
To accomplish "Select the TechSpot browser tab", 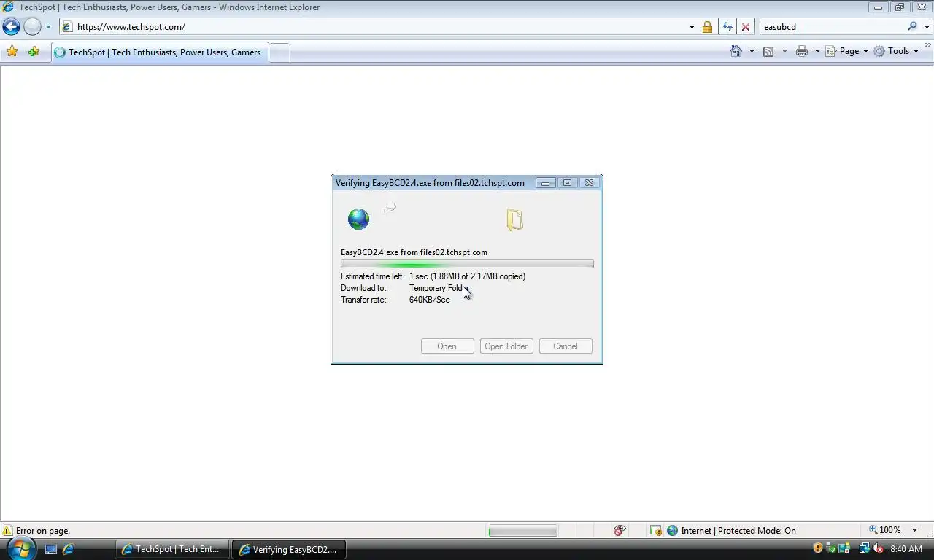I will [159, 52].
